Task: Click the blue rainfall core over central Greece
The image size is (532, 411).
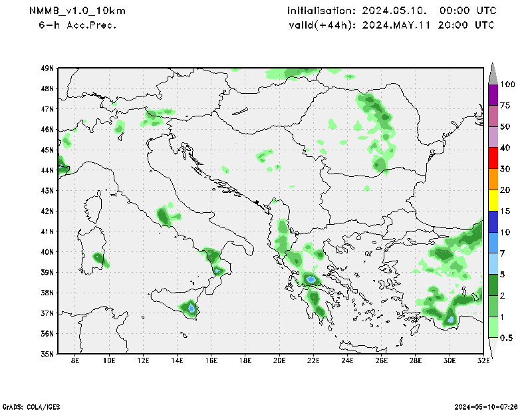Action: 311,279
